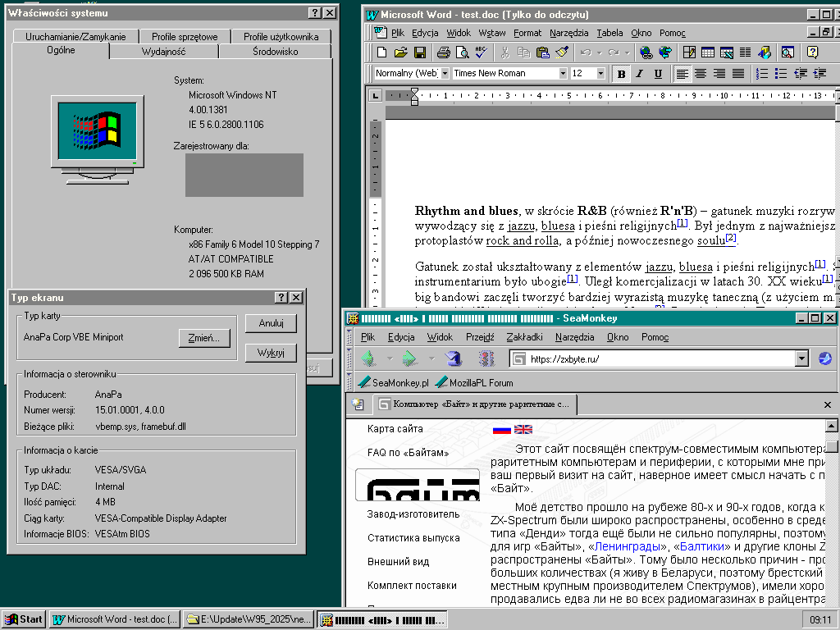Switch to the Środowisko tab

click(x=276, y=52)
